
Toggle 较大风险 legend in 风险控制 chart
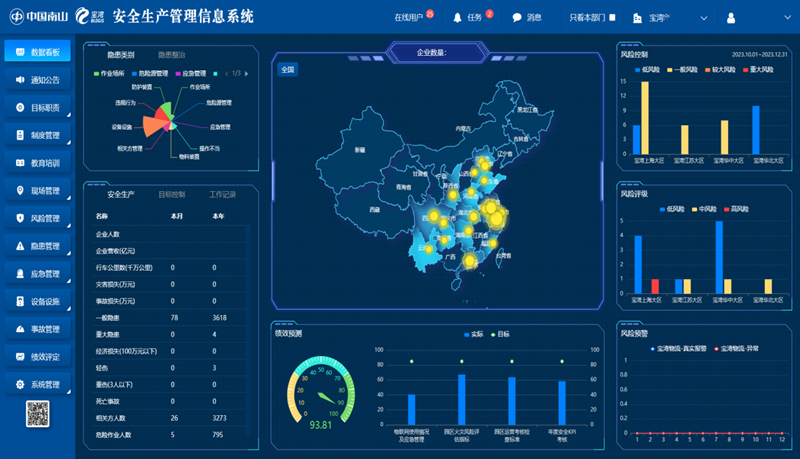point(720,69)
